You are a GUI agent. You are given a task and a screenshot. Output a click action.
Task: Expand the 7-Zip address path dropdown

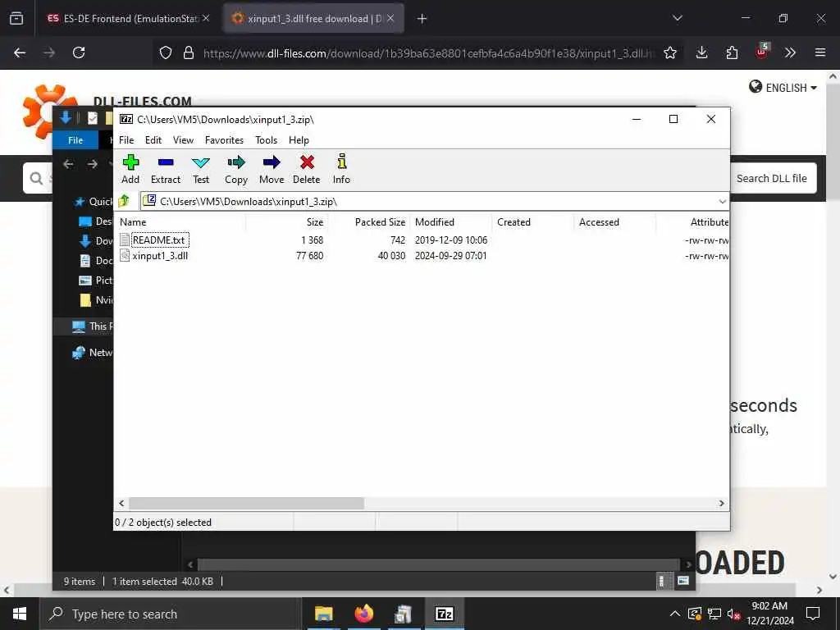pos(722,202)
